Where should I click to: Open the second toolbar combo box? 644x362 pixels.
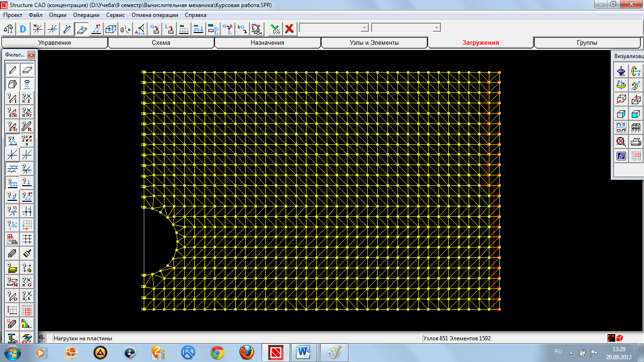pos(406,28)
